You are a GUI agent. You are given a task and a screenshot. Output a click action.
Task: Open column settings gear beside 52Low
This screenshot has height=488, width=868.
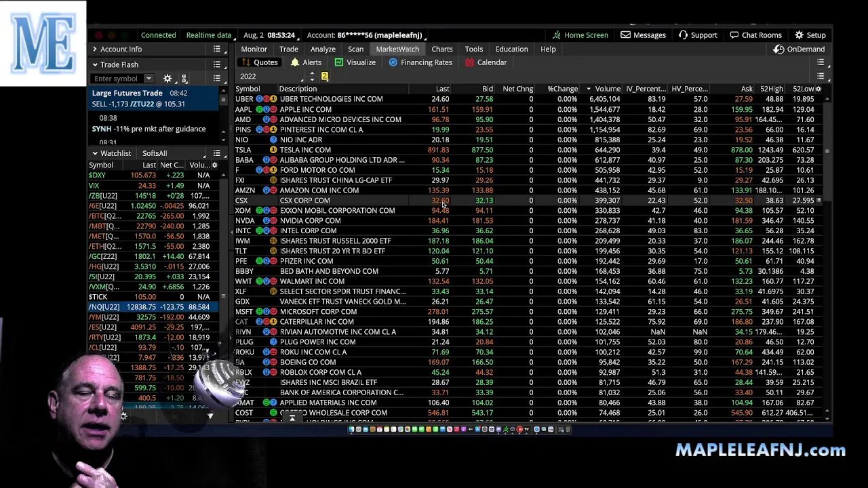(818, 89)
